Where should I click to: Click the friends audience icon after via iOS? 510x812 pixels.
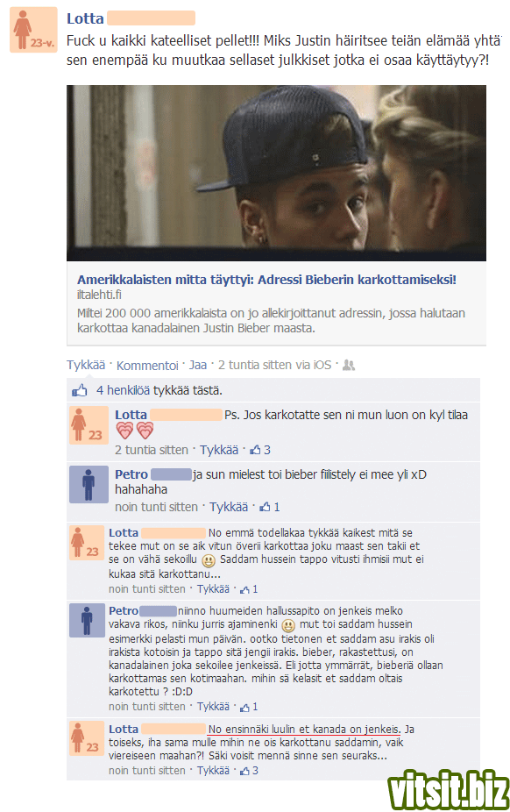tap(349, 365)
